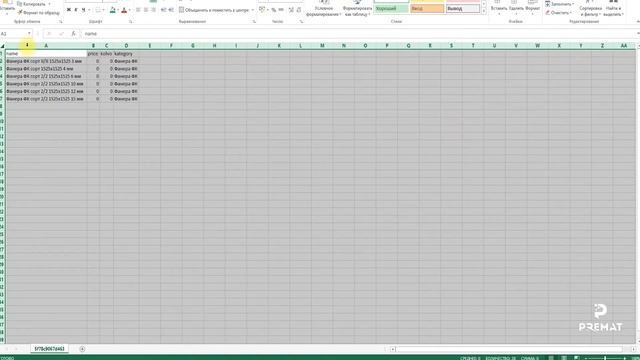Viewport: 640px width, 360px height.
Task: Apply the fill color bucket icon
Action: (113, 10)
